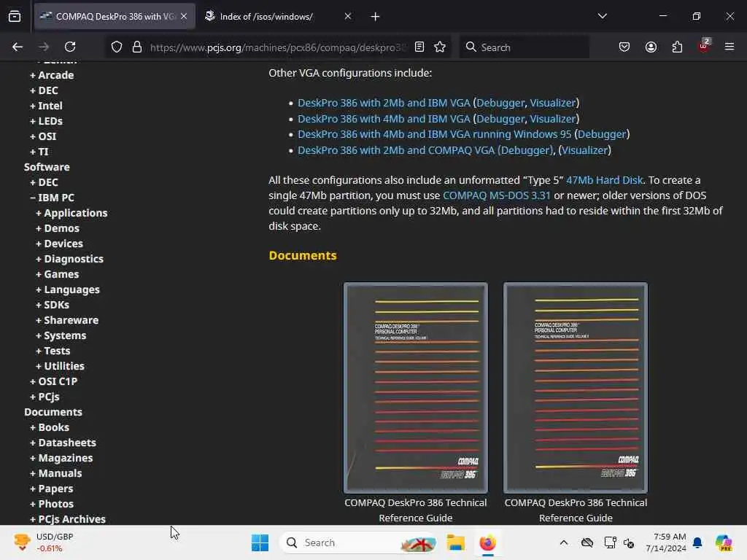Show hidden system tray icons
Viewport: 747px width, 560px height.
click(x=564, y=542)
